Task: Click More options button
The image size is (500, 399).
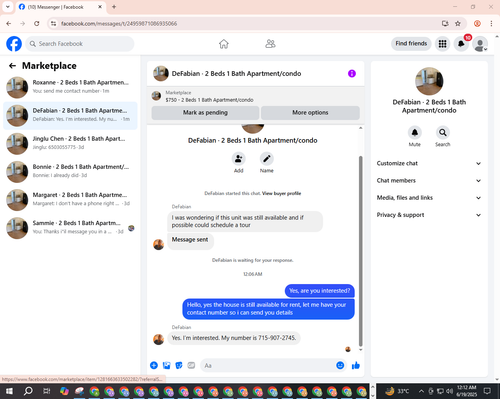Action: click(310, 113)
